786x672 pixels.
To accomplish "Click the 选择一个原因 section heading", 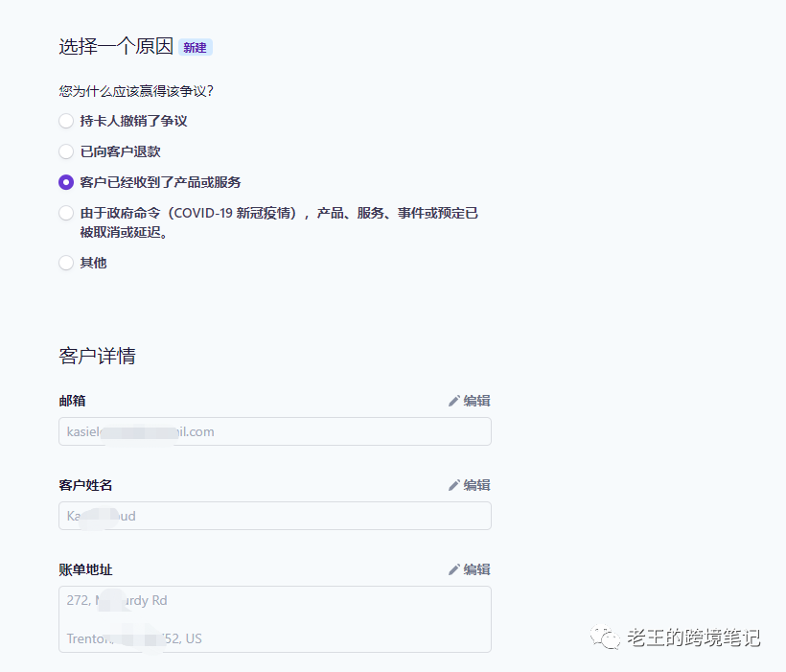I will [116, 47].
